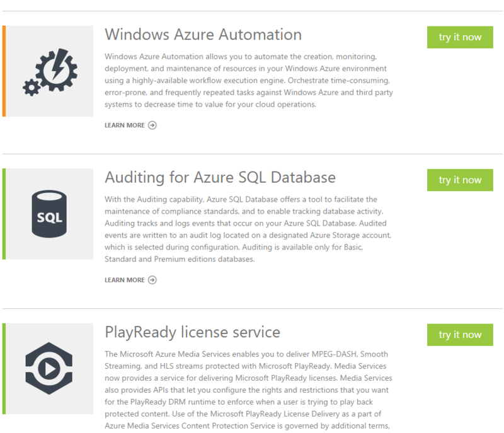Try PlayReady license service now

(460, 335)
